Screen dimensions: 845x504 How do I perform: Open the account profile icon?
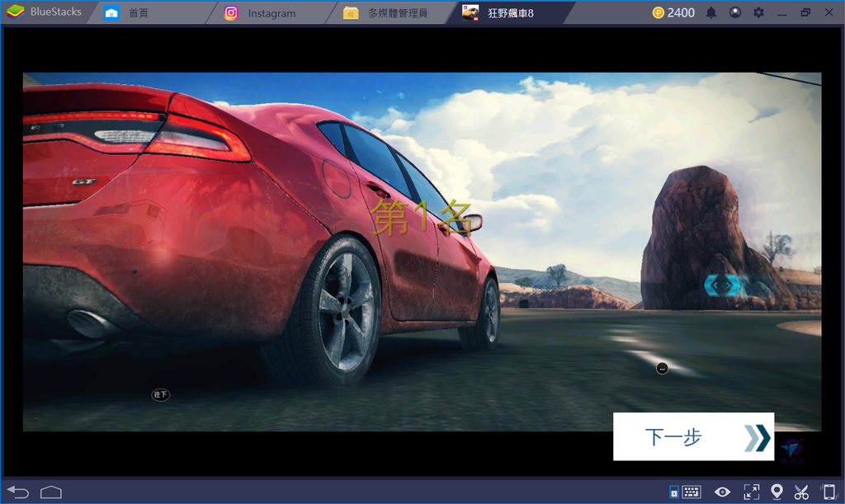[x=735, y=12]
